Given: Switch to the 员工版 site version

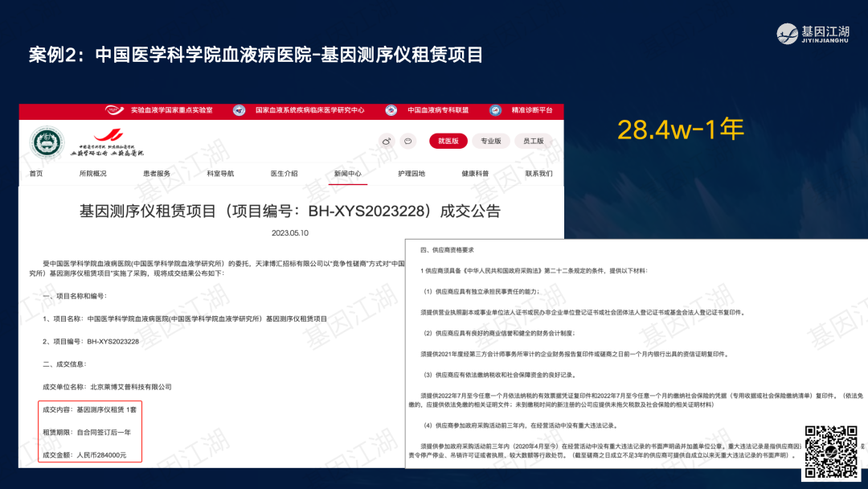Looking at the screenshot, I should (533, 141).
